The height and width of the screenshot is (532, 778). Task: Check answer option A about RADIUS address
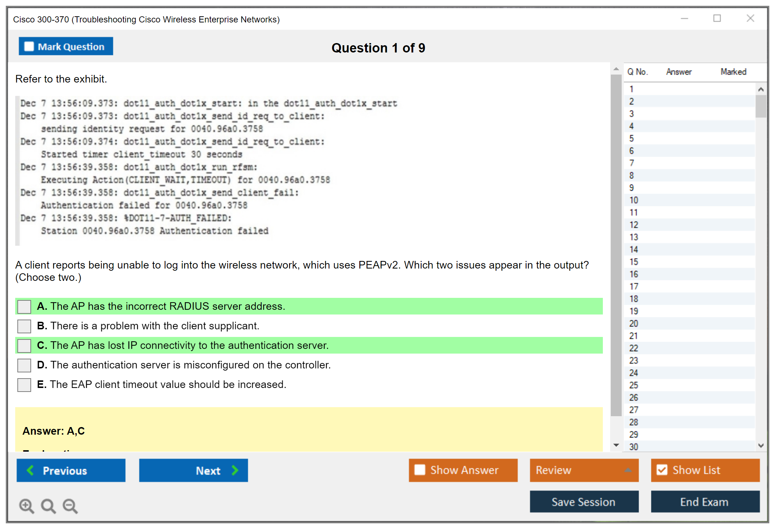click(24, 307)
